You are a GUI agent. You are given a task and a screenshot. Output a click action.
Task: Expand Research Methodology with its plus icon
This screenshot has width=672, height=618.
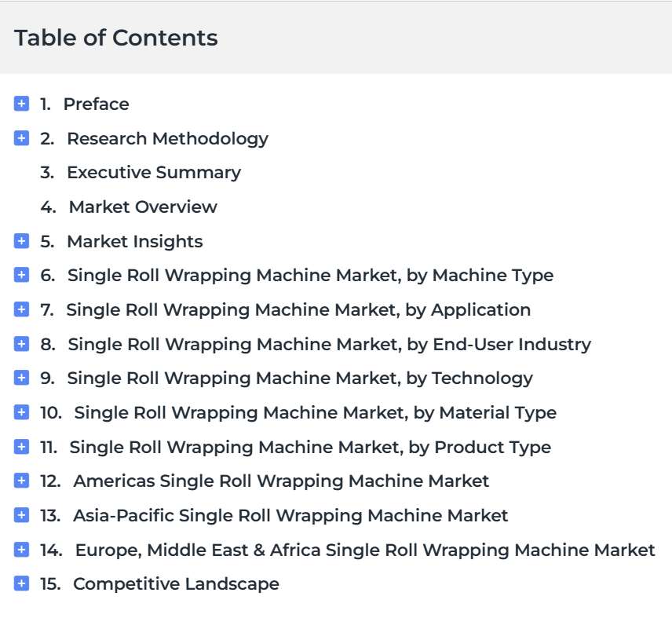(22, 138)
